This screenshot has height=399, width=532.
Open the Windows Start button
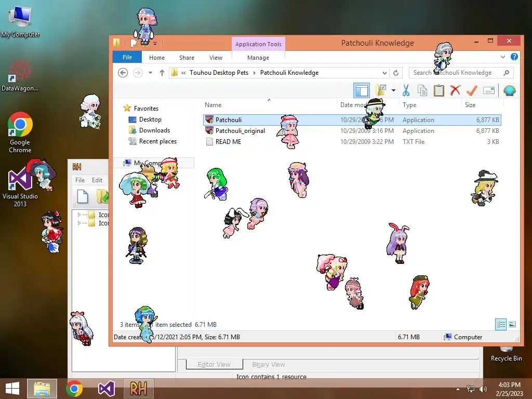pyautogui.click(x=12, y=389)
